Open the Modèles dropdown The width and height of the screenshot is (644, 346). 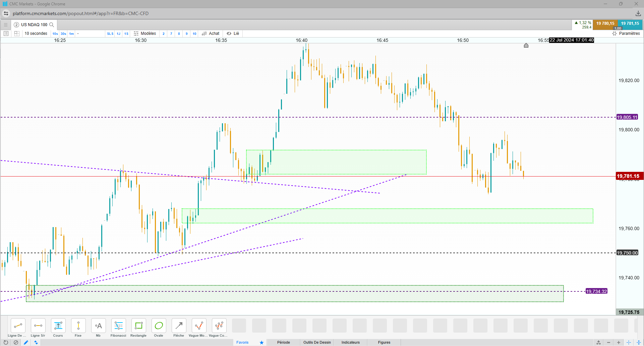click(145, 33)
